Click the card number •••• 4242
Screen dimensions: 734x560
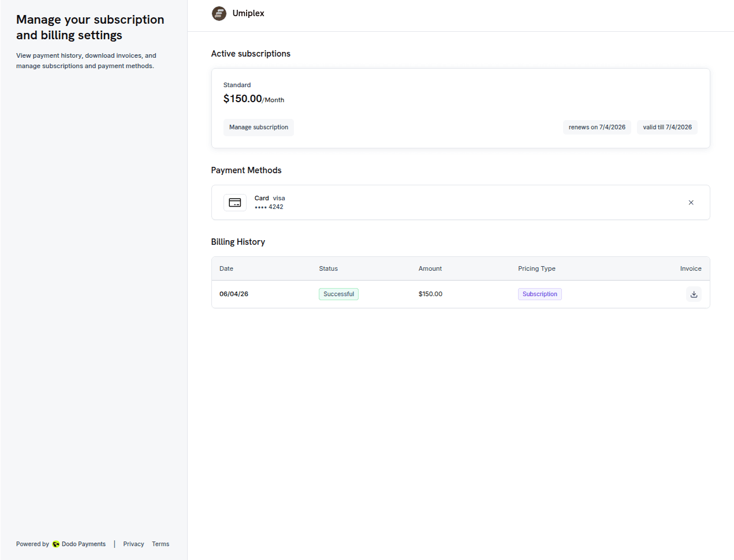(x=269, y=207)
